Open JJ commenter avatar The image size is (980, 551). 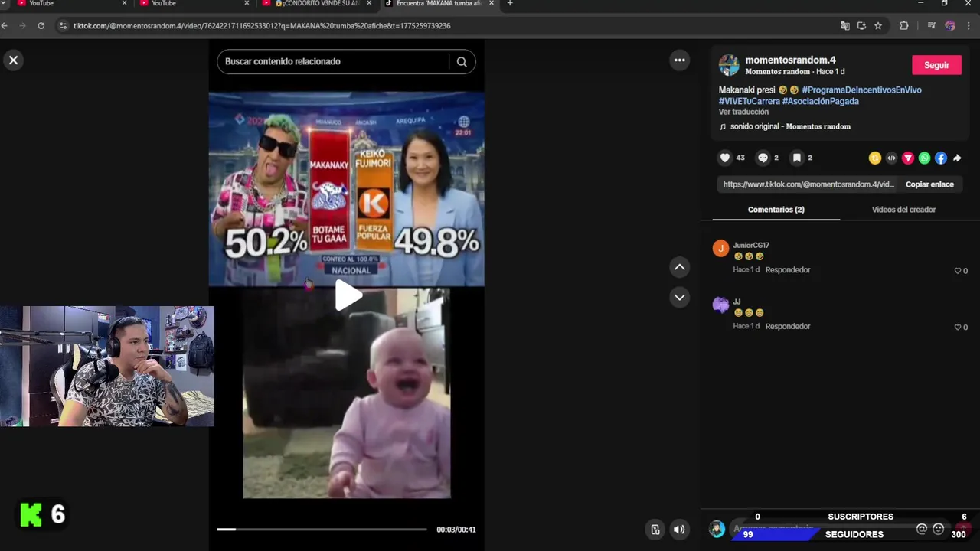pos(720,305)
